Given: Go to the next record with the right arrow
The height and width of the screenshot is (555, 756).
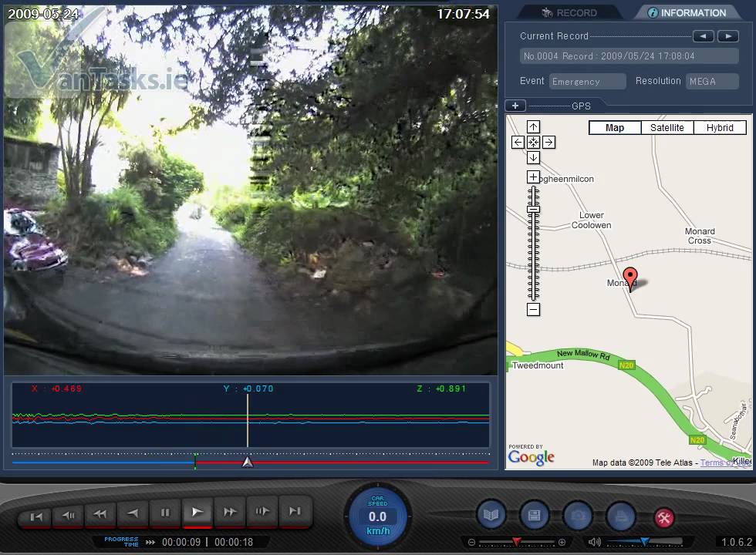Looking at the screenshot, I should pos(728,36).
